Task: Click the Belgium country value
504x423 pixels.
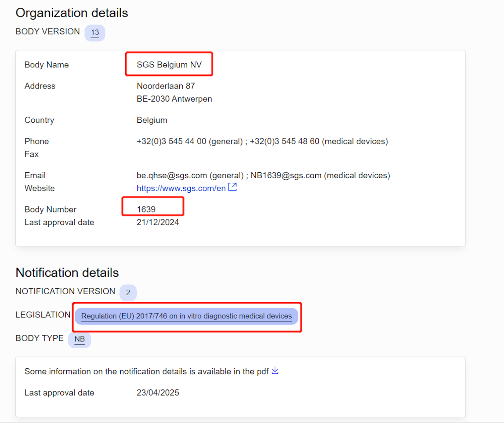Action: tap(152, 120)
